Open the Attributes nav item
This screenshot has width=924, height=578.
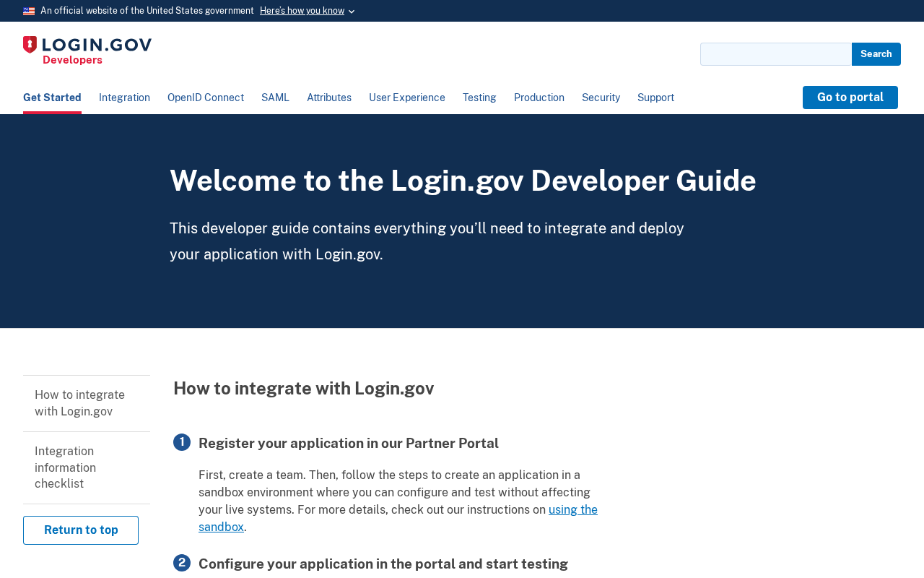point(329,98)
